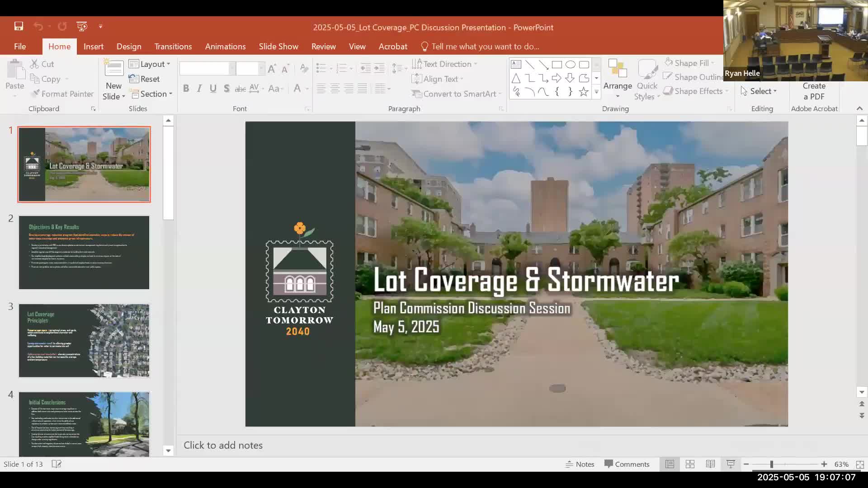Viewport: 868px width, 488px height.
Task: Click Start From Beginning presentation icon
Action: coord(82,27)
